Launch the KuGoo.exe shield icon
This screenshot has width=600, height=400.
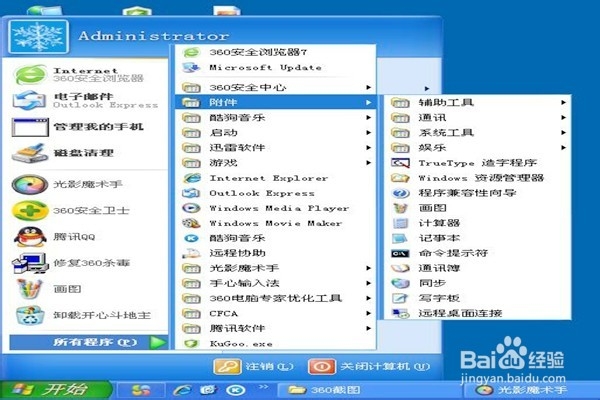[x=191, y=343]
